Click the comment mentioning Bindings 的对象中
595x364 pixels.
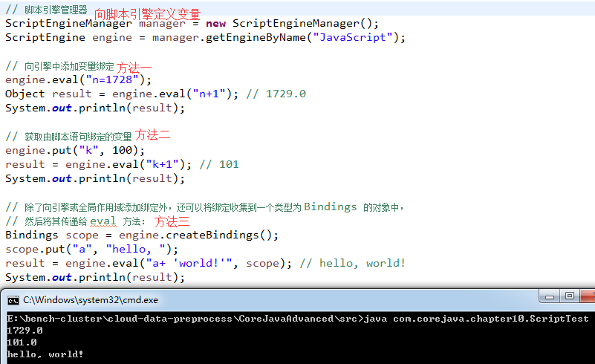click(205, 207)
